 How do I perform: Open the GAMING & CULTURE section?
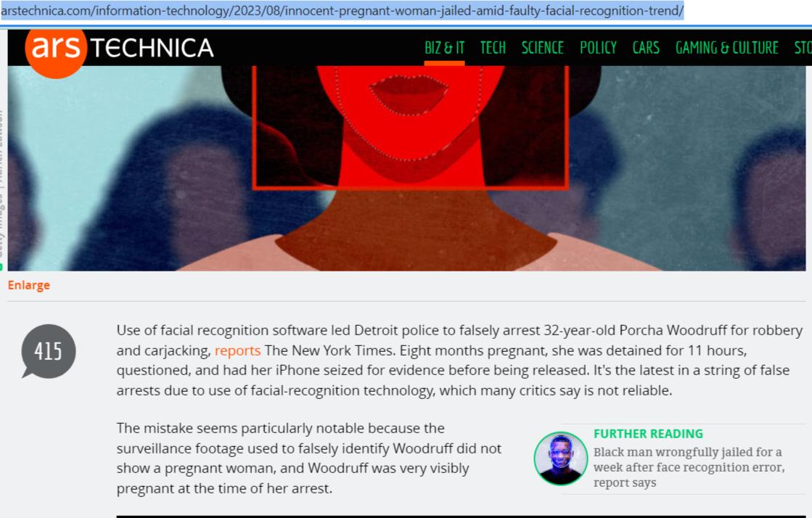[726, 48]
